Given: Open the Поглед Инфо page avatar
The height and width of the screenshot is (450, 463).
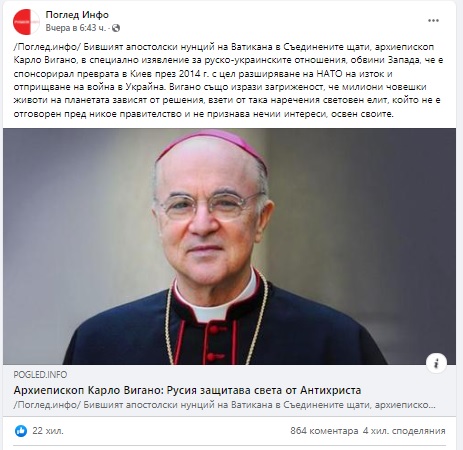Looking at the screenshot, I should click(x=26, y=22).
